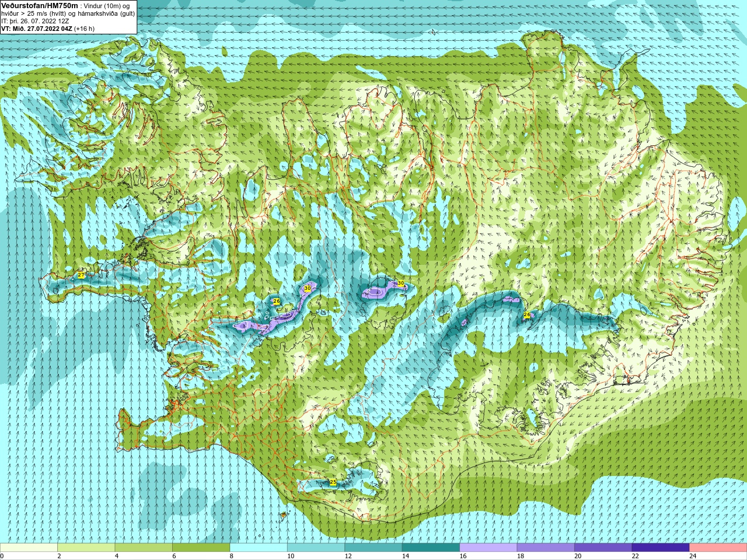This screenshot has width=747, height=560.
Task: Click the legend tick label '8'
Action: coord(232,556)
